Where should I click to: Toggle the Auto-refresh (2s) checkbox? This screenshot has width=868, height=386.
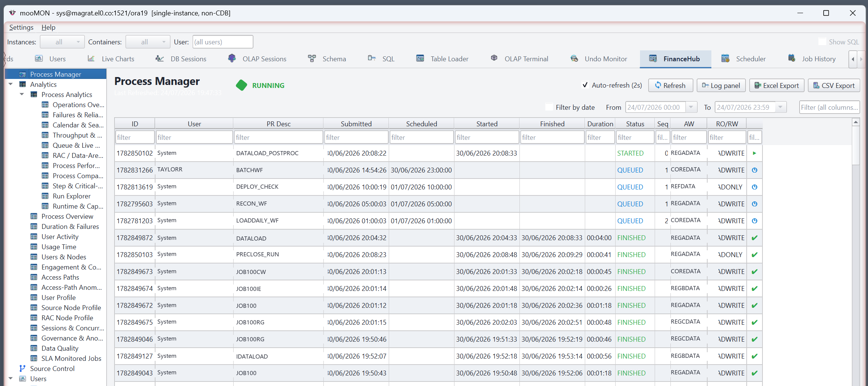pos(585,85)
